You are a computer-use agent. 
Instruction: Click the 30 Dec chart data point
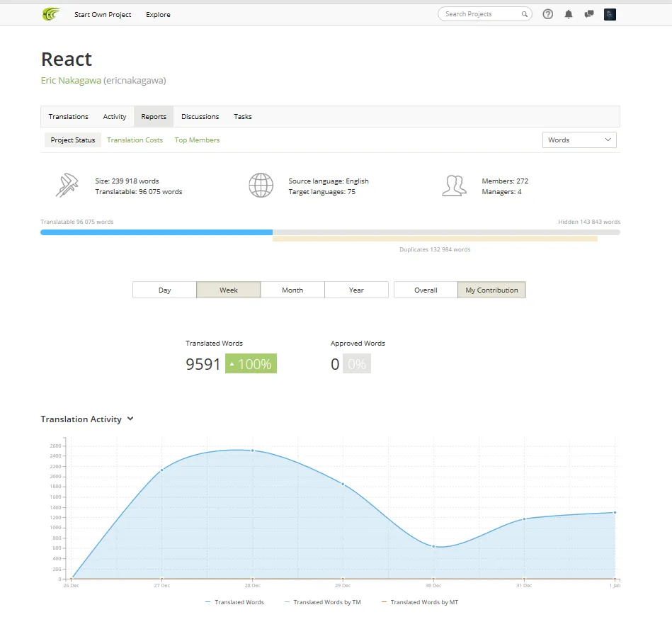[433, 547]
